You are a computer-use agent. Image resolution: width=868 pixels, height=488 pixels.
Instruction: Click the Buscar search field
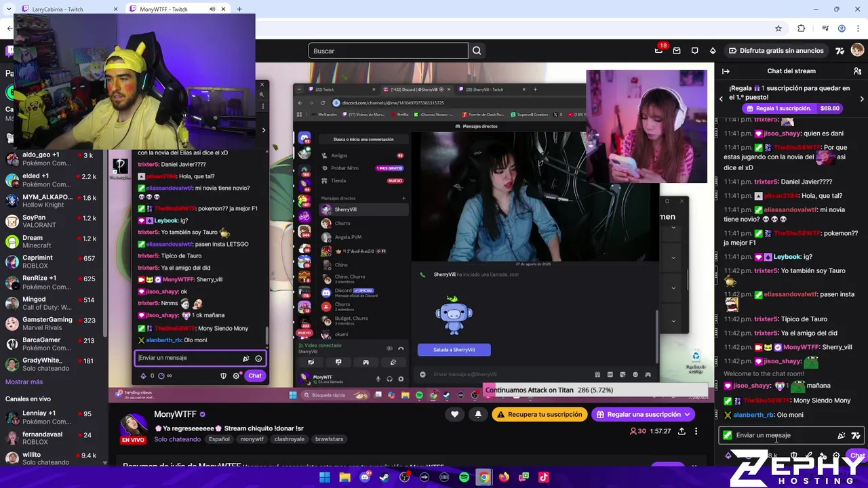[x=388, y=51]
